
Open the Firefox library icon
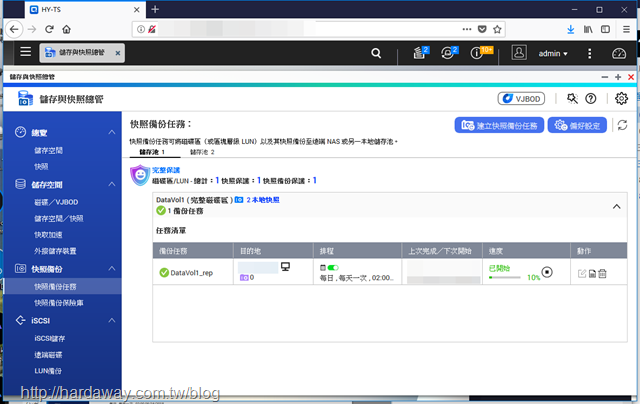(x=588, y=29)
